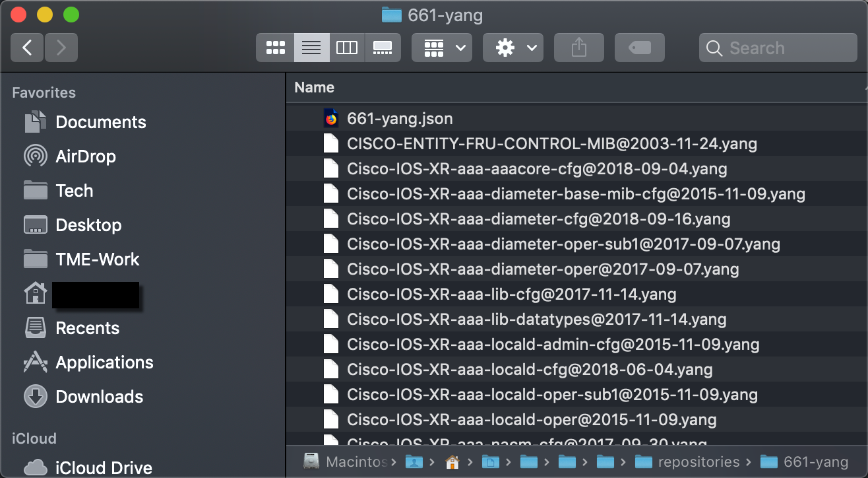Open the gear action menu

pos(513,48)
